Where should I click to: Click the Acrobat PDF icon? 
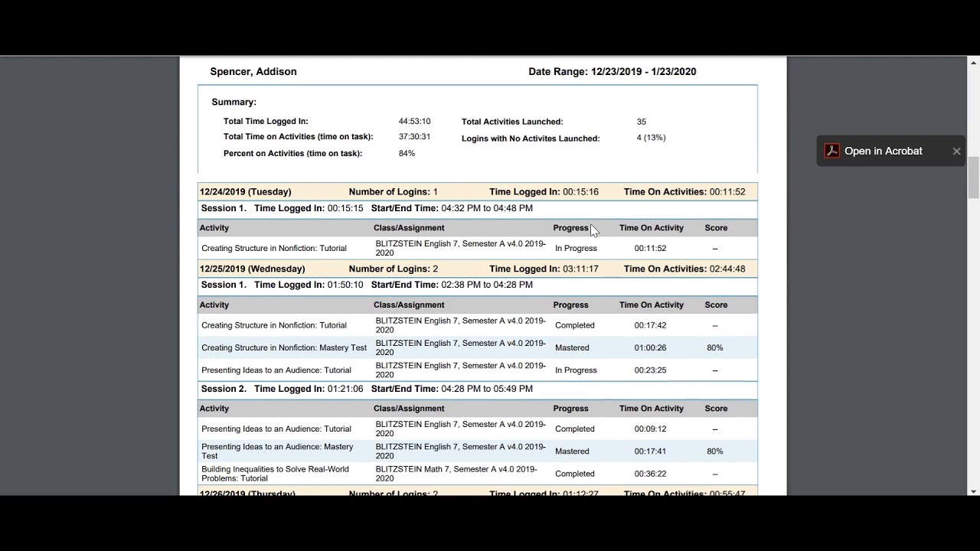point(831,151)
